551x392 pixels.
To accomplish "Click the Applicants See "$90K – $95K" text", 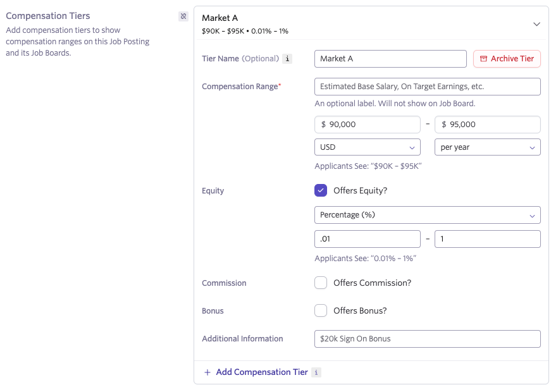I will click(x=368, y=166).
